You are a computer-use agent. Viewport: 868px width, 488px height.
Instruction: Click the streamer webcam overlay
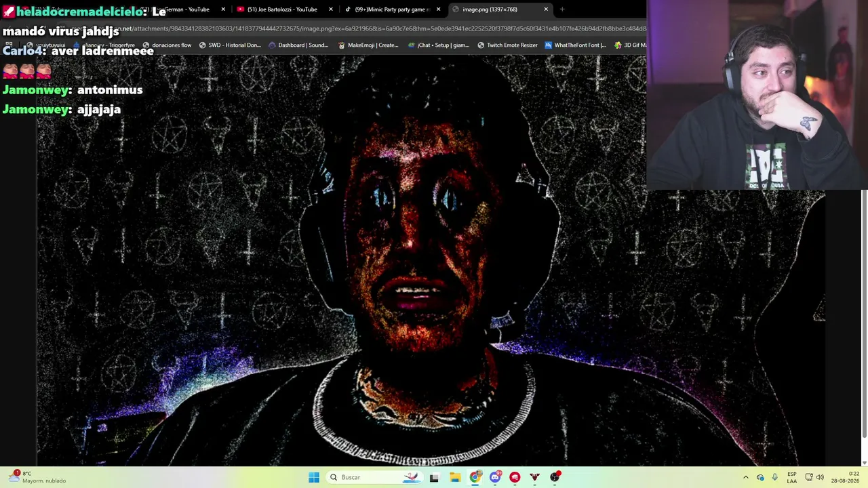[757, 95]
